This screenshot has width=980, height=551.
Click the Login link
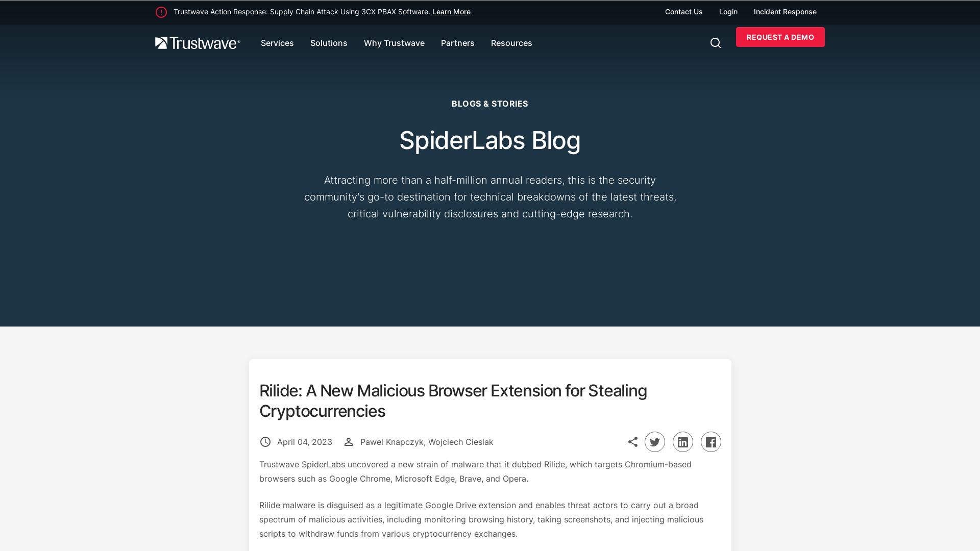point(728,11)
